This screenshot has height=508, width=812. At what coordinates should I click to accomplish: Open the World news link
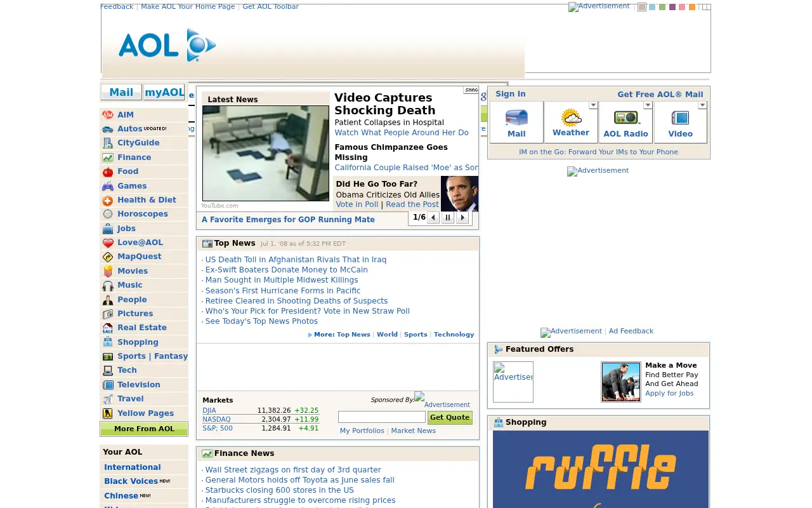[387, 335]
